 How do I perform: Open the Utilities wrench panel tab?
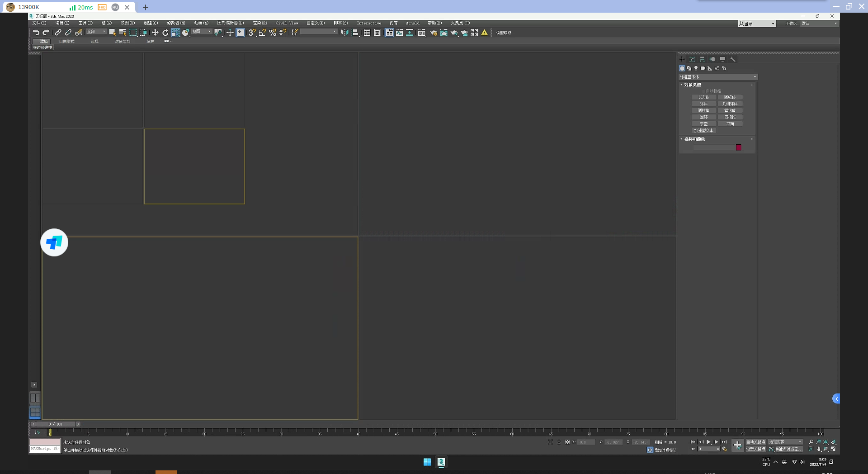coord(733,59)
